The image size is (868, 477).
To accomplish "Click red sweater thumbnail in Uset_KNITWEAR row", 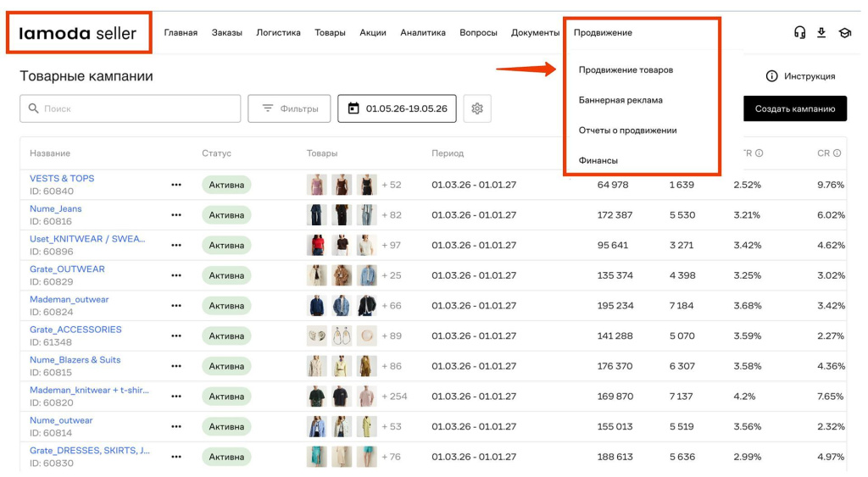I will (x=317, y=245).
